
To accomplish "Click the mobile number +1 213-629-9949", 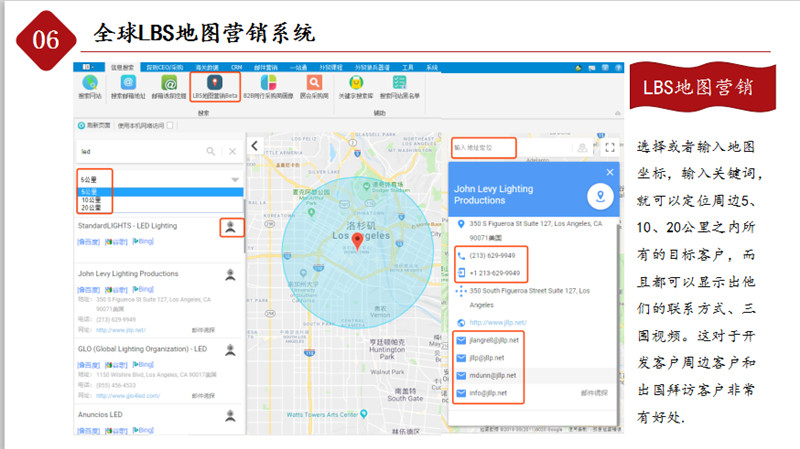I will [494, 273].
